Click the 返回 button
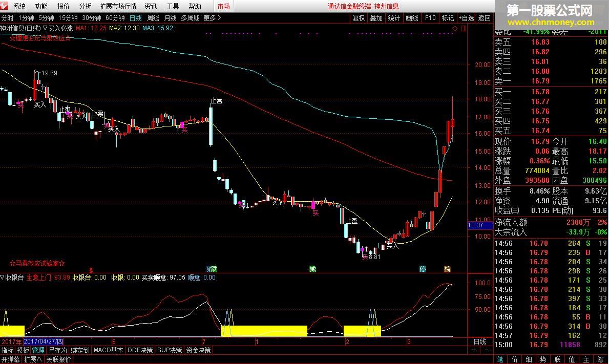The width and height of the screenshot is (609, 364). tap(485, 18)
